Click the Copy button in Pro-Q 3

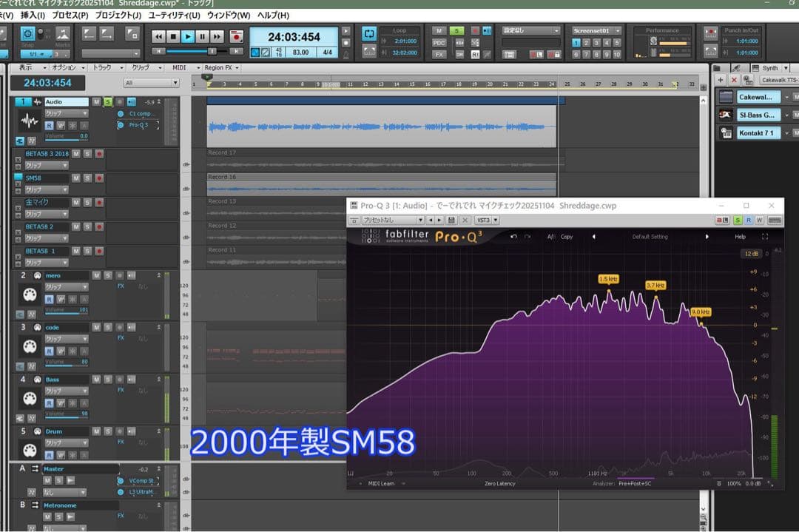(x=566, y=236)
